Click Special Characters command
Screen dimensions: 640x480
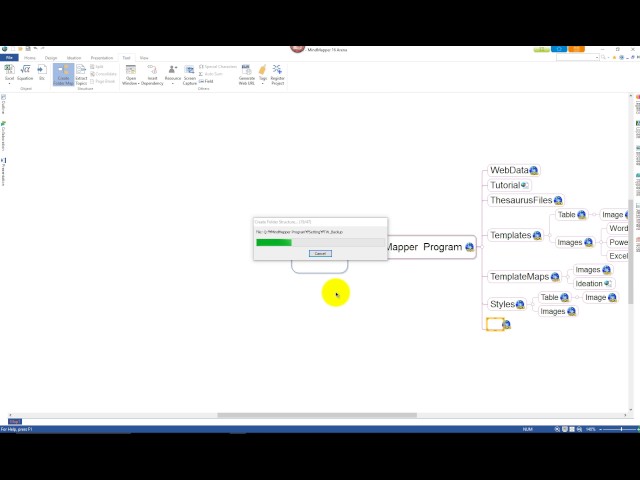[x=218, y=67]
